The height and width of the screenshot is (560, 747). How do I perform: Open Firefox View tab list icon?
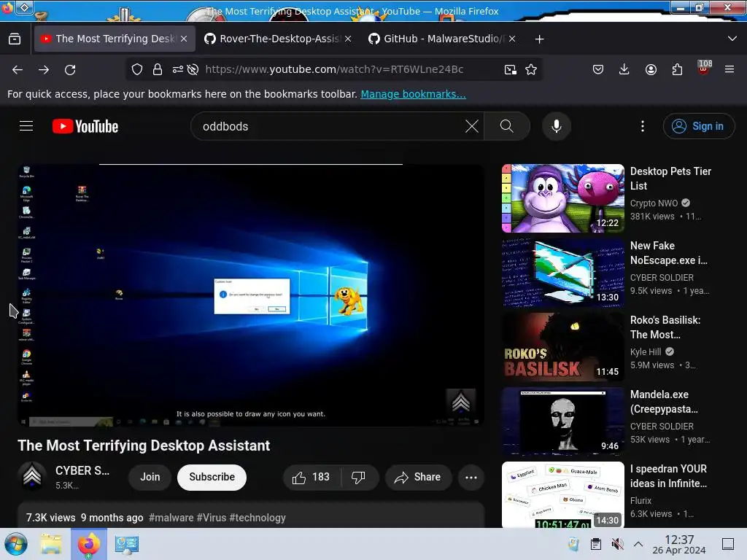(15, 39)
